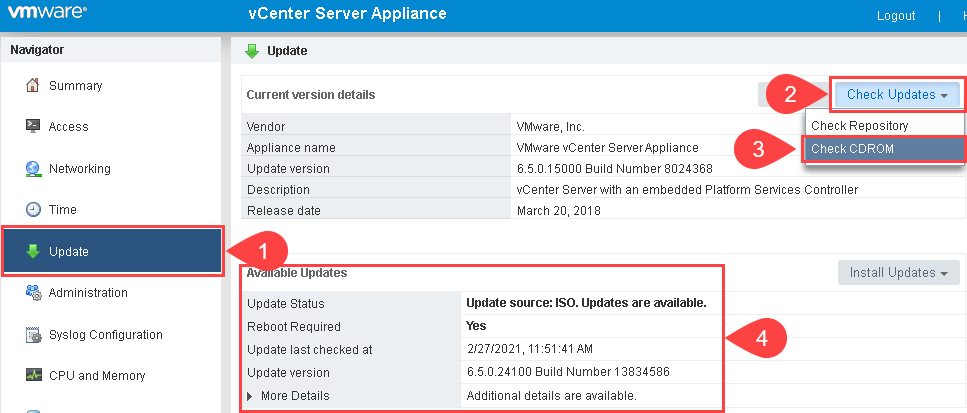Expand More Details triangle

[250, 396]
